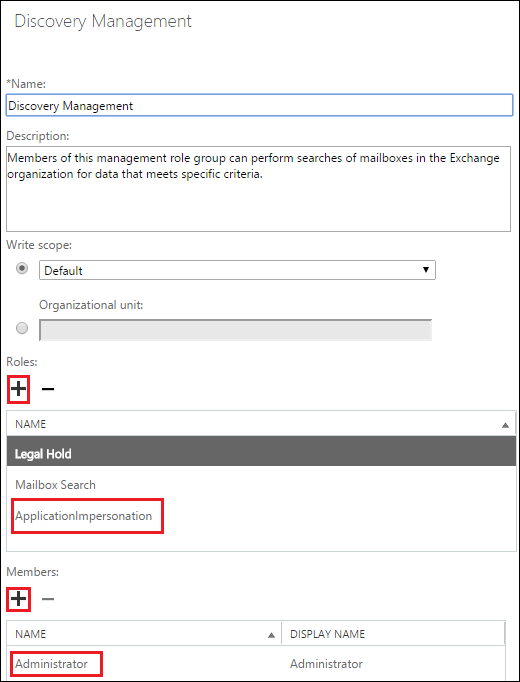
Task: Click into the Description text area
Action: (258, 189)
